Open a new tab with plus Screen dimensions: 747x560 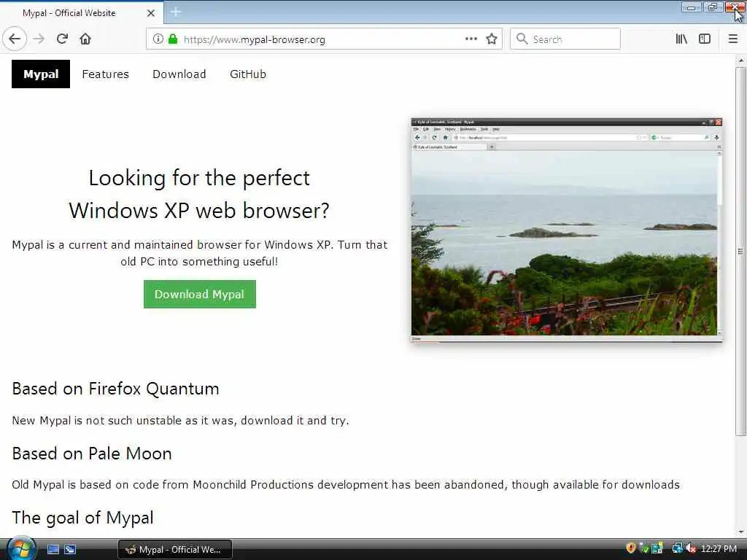(175, 12)
